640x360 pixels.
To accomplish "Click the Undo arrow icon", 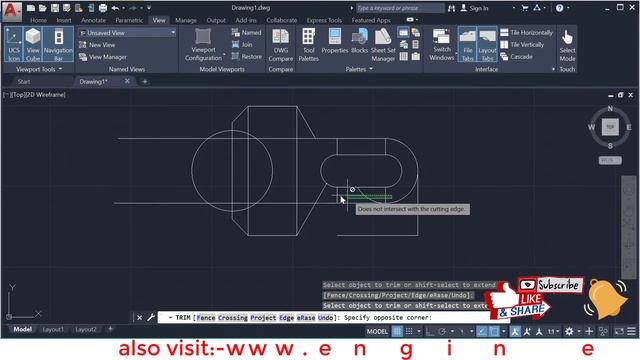I will click(x=115, y=8).
